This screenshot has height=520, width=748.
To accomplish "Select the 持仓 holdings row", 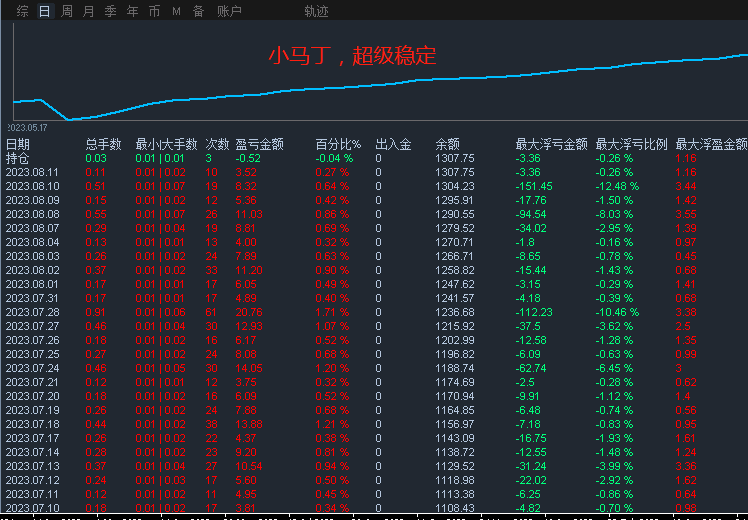I will coord(374,158).
